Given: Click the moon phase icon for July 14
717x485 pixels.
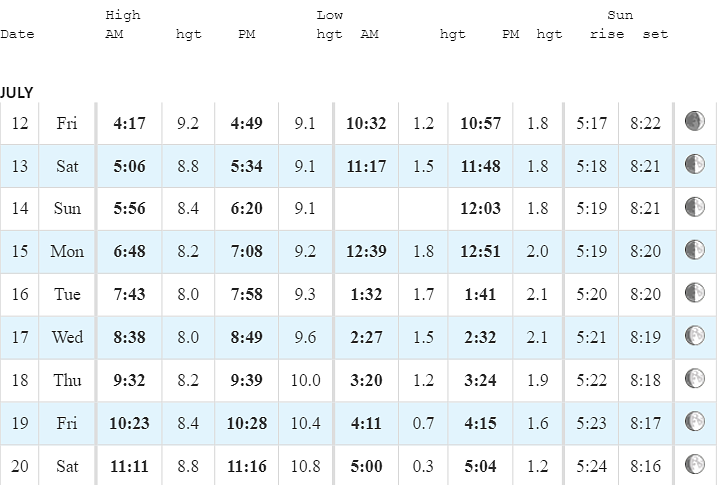Looking at the screenshot, I should click(x=694, y=207).
